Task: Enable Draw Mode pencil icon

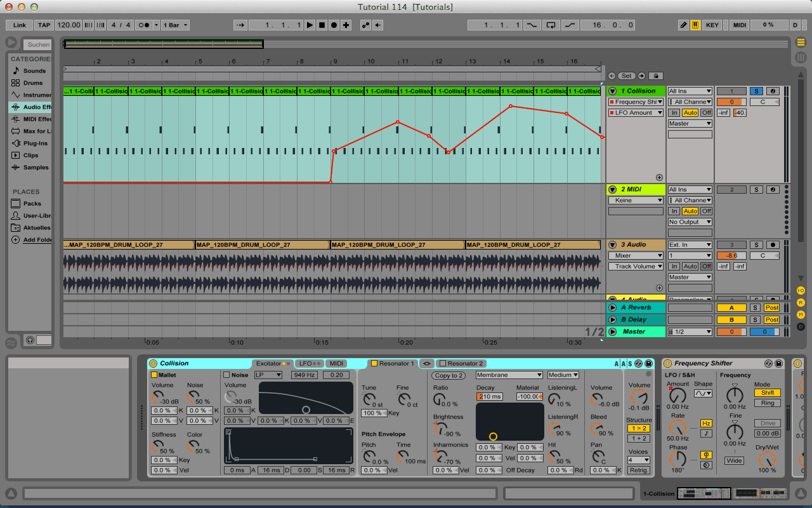Action: (683, 25)
